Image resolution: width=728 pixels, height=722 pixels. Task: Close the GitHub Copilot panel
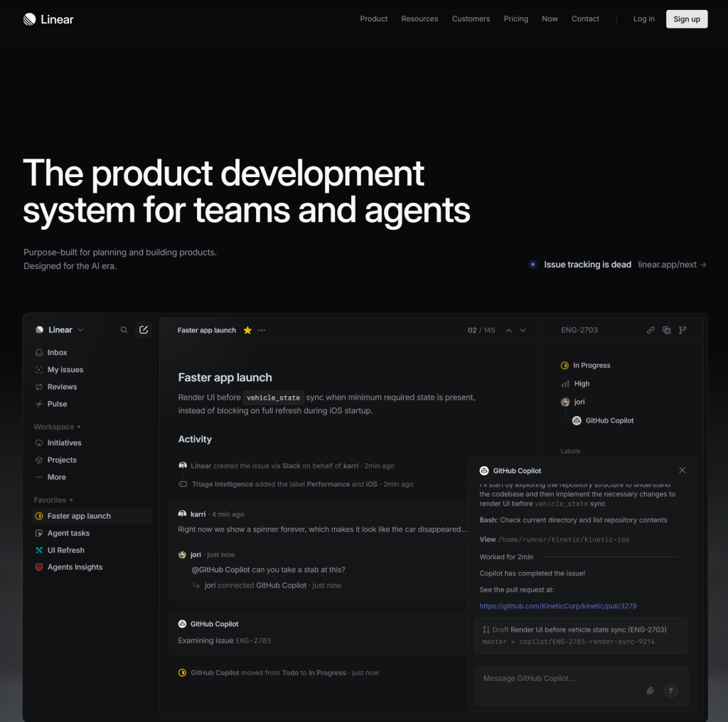coord(682,471)
